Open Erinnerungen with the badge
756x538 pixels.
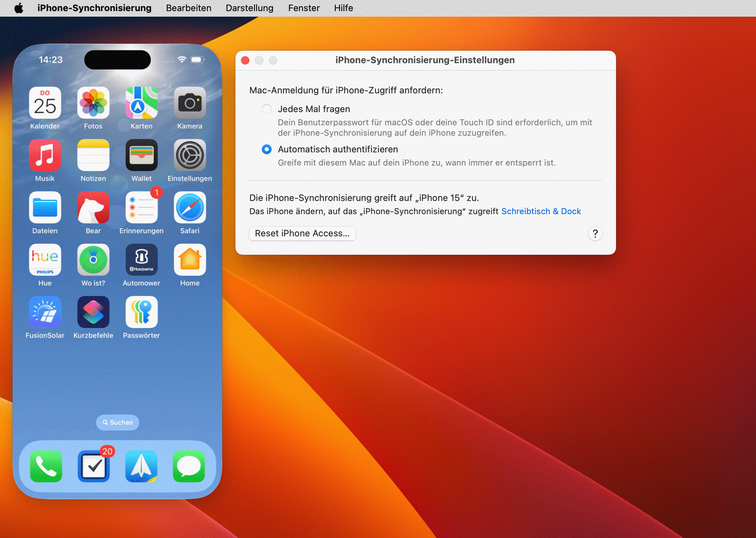[x=141, y=208]
